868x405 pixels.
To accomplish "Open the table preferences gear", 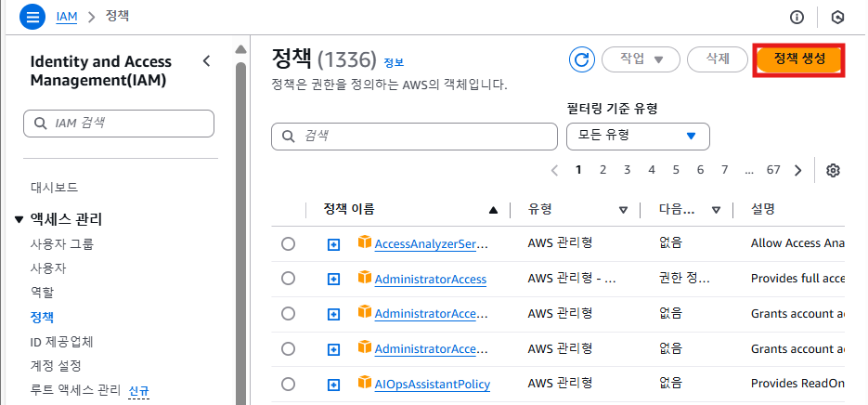I will tap(833, 170).
